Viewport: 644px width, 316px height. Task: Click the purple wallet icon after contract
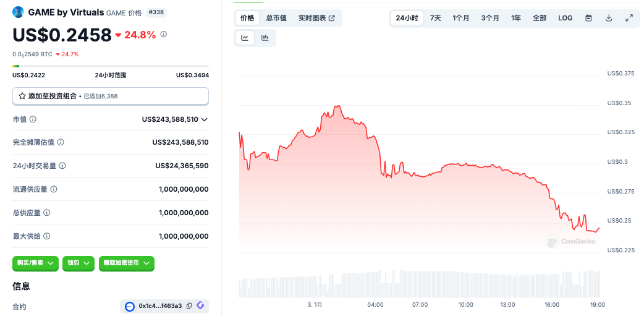(200, 305)
